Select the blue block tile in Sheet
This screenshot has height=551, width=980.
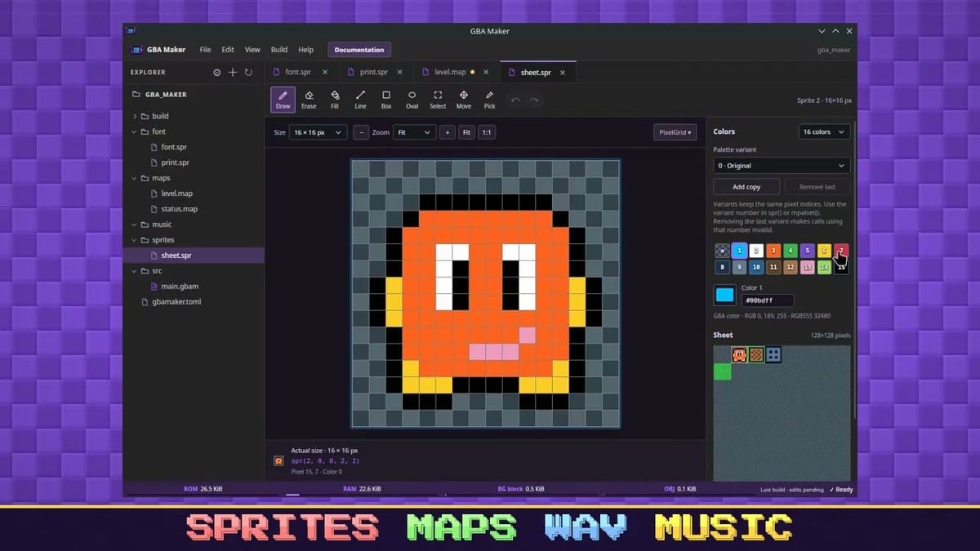(773, 354)
